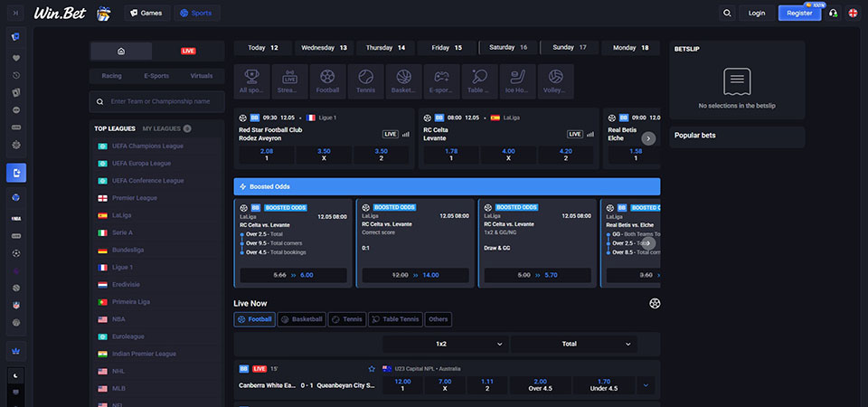The image size is (868, 407).
Task: Open the search magnifier in top bar
Action: pos(727,13)
